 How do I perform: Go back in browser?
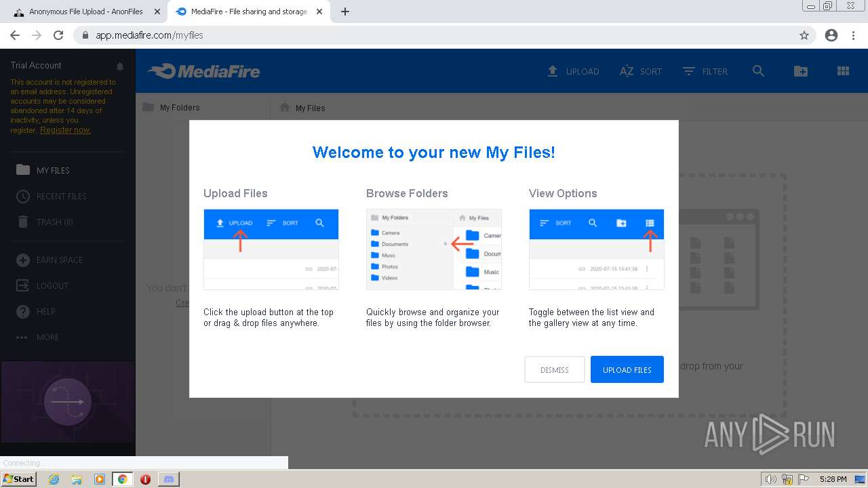click(15, 35)
